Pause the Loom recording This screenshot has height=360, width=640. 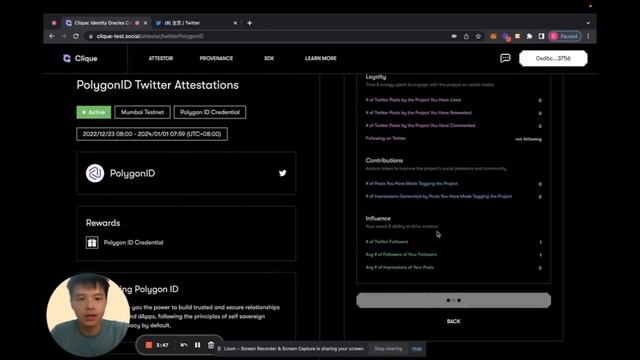pos(198,345)
